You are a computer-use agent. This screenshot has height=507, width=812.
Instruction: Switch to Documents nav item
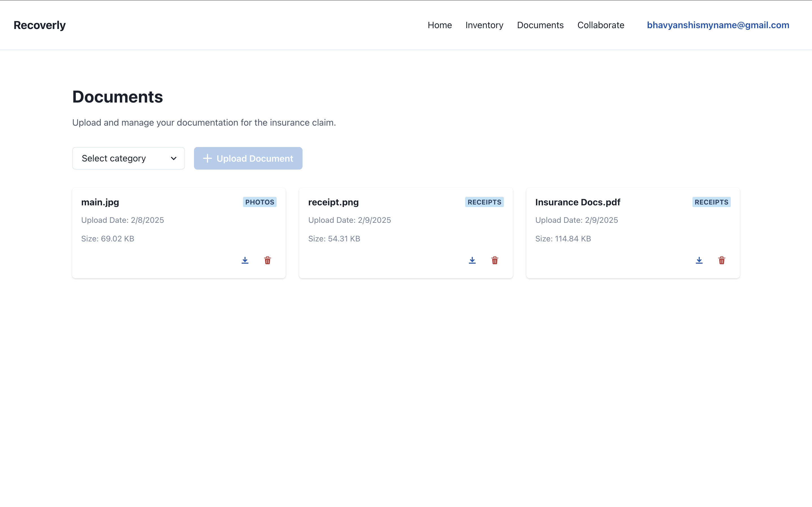click(x=540, y=25)
